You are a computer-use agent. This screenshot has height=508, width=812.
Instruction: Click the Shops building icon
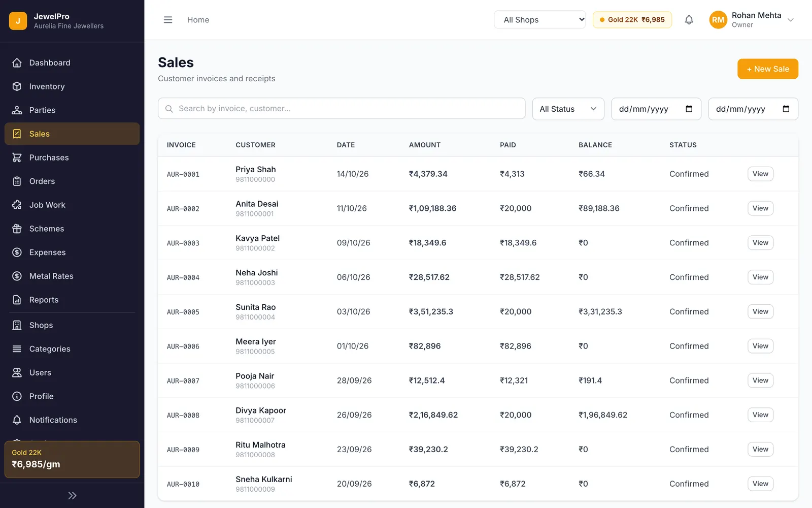pos(17,325)
